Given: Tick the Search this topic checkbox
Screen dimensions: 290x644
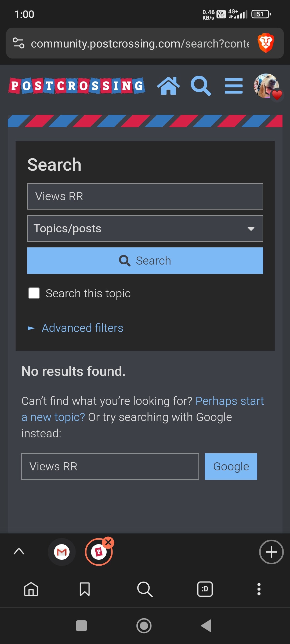Looking at the screenshot, I should [34, 293].
